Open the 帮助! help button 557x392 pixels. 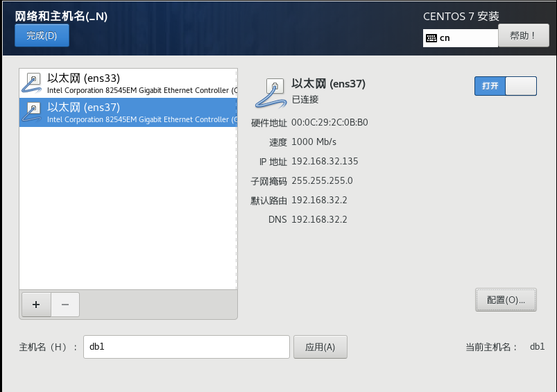click(x=524, y=35)
